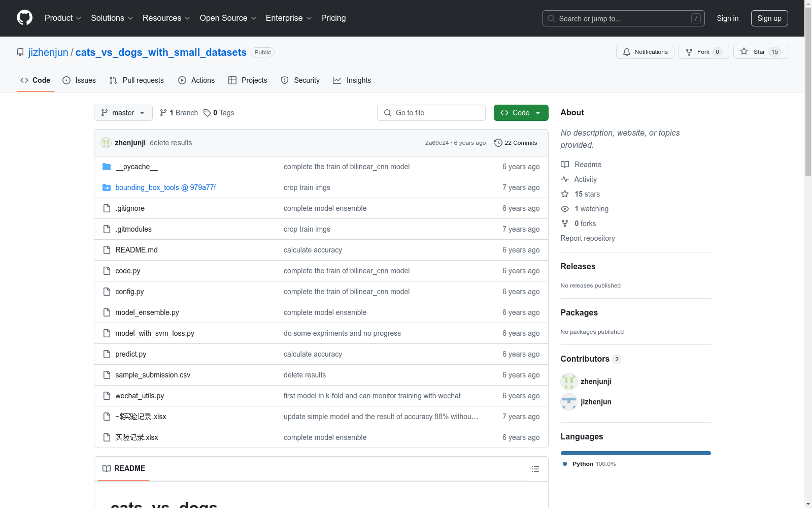
Task: Click the fork icon in Fork button
Action: click(x=689, y=52)
